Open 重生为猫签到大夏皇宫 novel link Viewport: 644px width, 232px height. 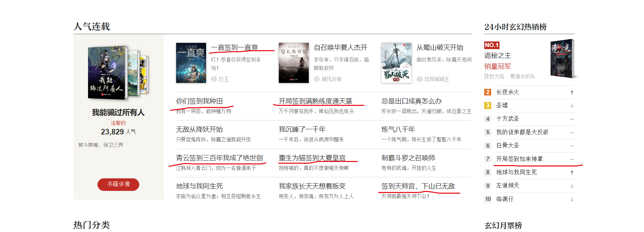[312, 158]
